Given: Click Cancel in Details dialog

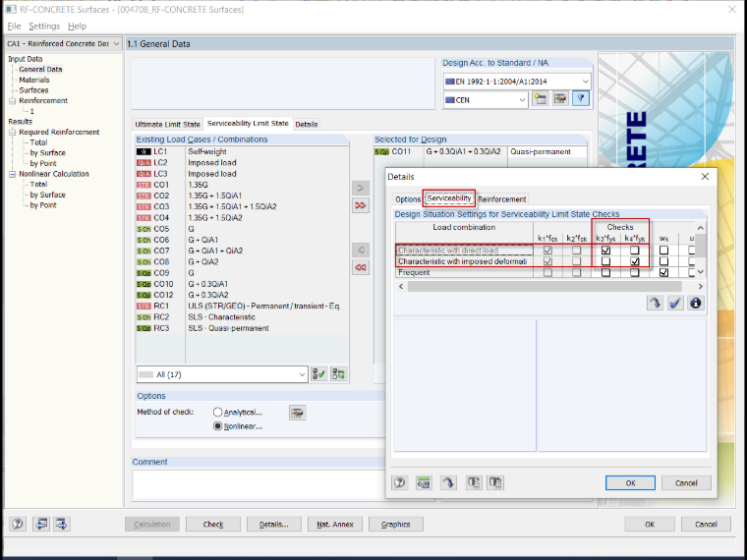Looking at the screenshot, I should pyautogui.click(x=686, y=482).
